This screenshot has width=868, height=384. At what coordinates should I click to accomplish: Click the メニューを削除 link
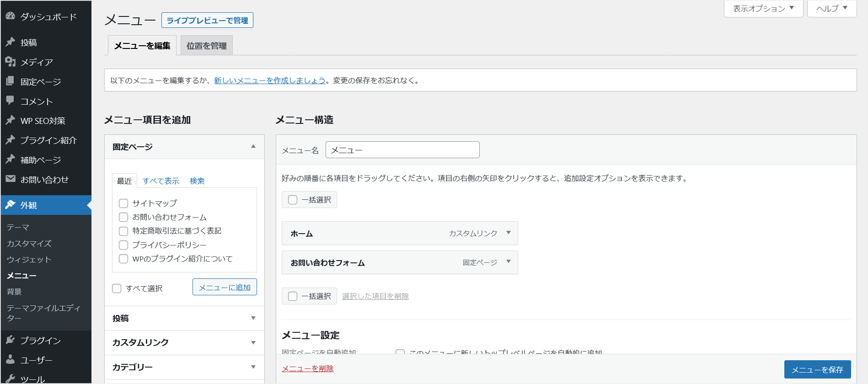point(307,368)
